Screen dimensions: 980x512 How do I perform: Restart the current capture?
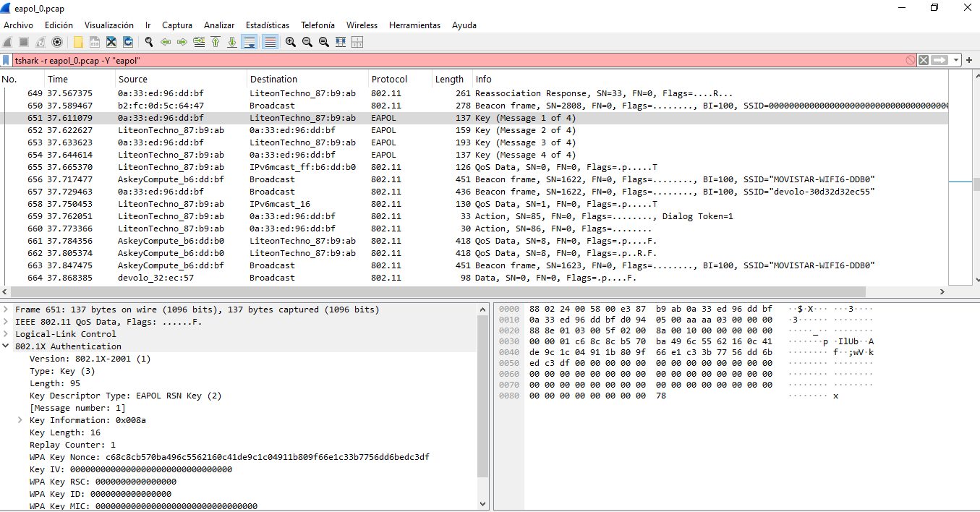41,42
